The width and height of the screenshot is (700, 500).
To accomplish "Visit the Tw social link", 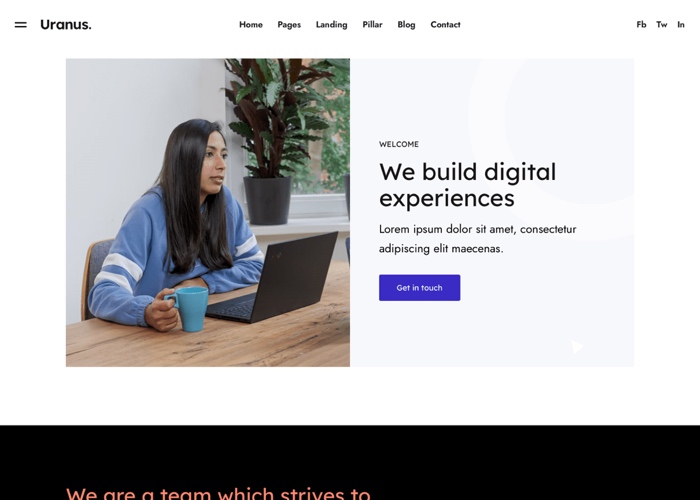I will tap(662, 25).
